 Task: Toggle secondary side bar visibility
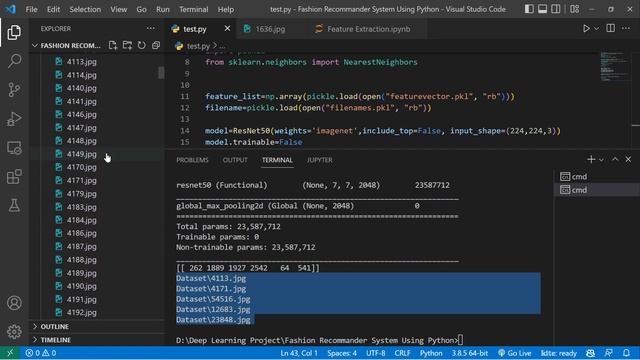pyautogui.click(x=556, y=9)
